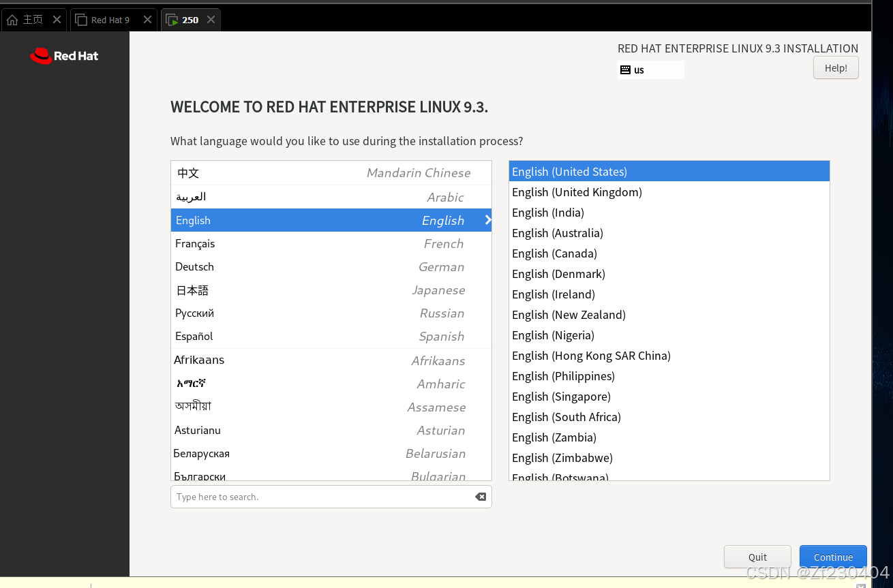The height and width of the screenshot is (588, 893).
Task: Close the home tab
Action: click(x=57, y=20)
